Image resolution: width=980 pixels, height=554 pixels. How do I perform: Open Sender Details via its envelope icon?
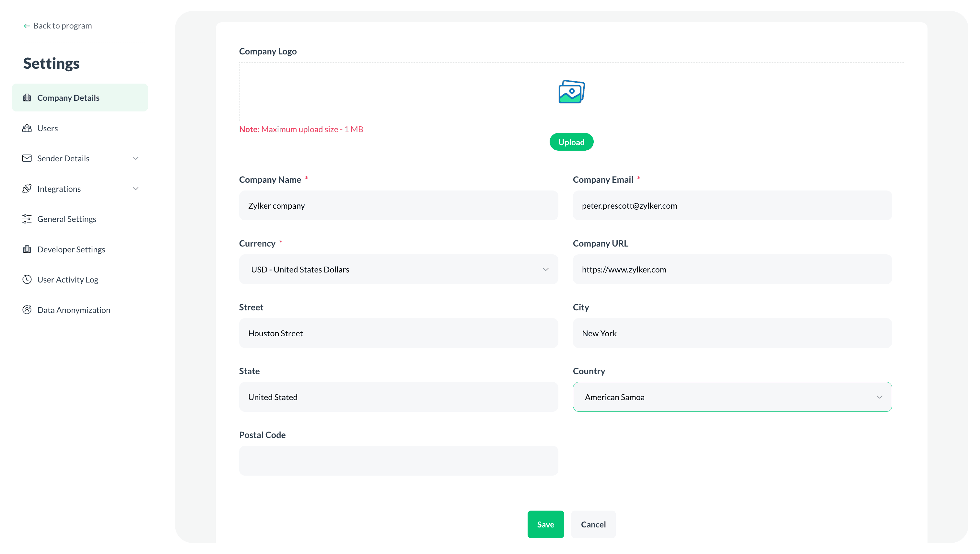pyautogui.click(x=27, y=158)
